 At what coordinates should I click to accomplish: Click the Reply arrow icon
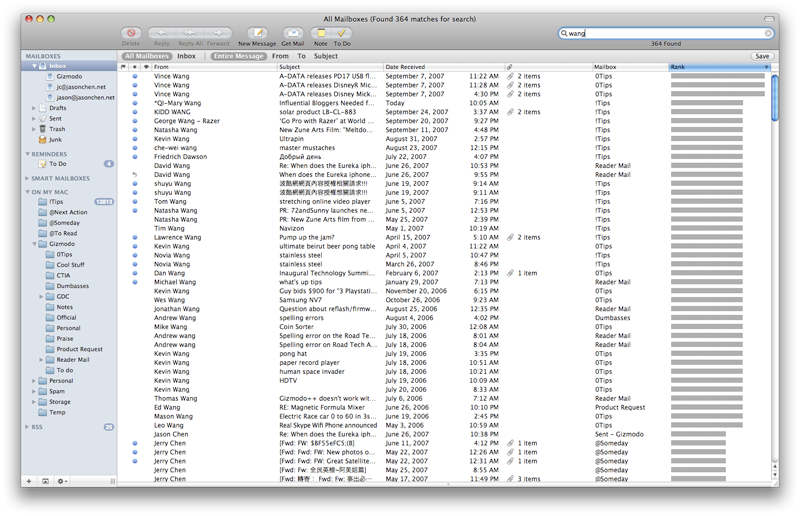pos(162,33)
